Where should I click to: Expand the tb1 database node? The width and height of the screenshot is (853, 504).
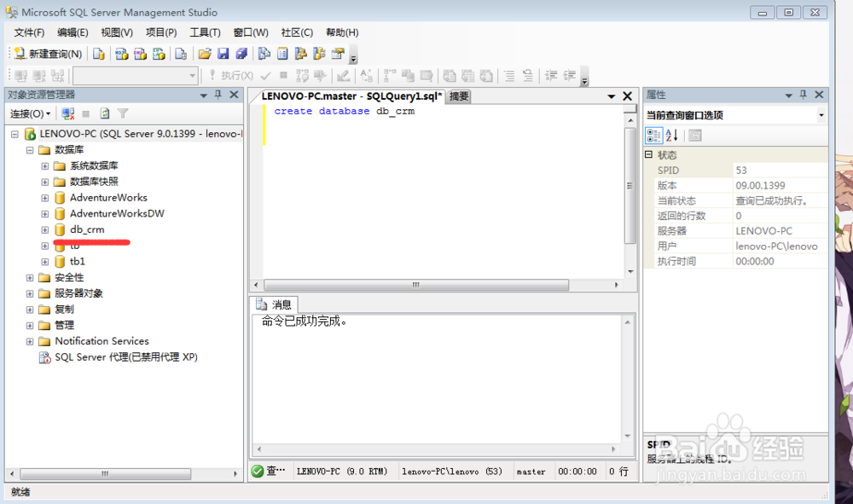(45, 262)
